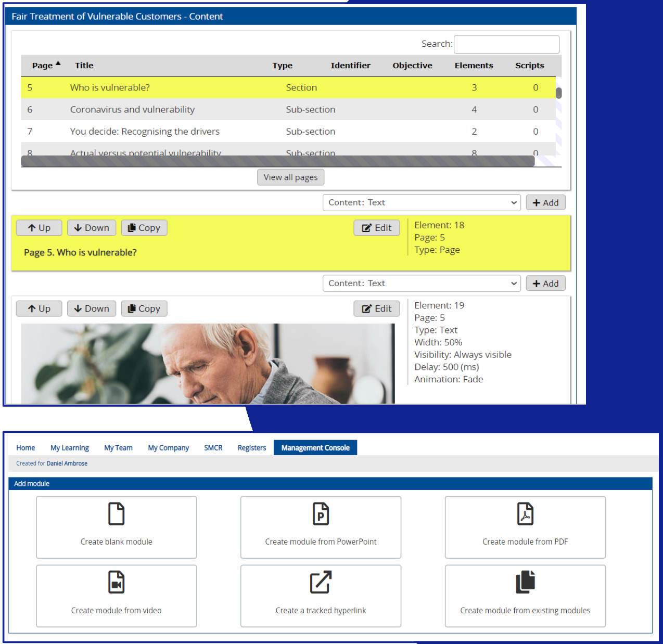Open the Content: Text dropdown above Element 18
The width and height of the screenshot is (663, 644).
pyautogui.click(x=422, y=202)
